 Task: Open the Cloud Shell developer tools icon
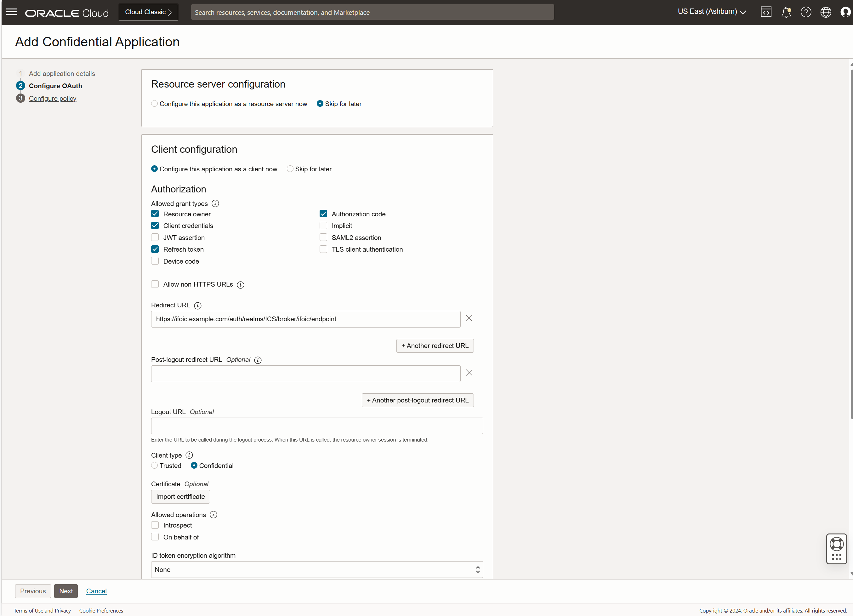[766, 12]
